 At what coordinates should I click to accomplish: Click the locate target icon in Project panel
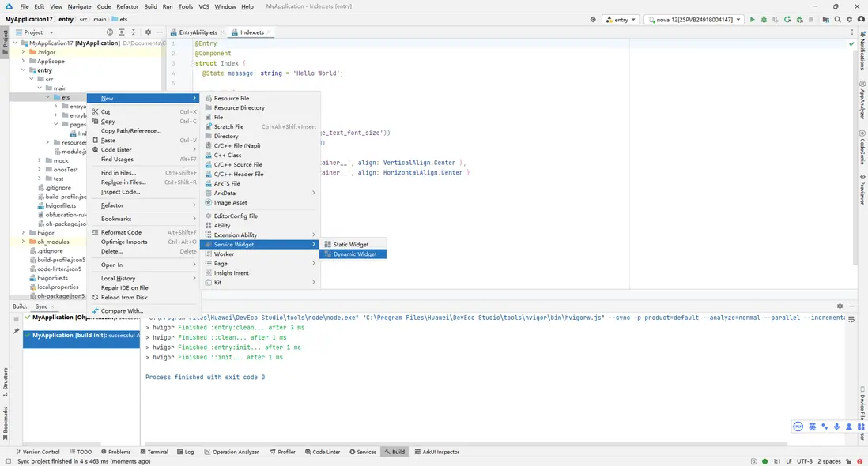[110, 32]
